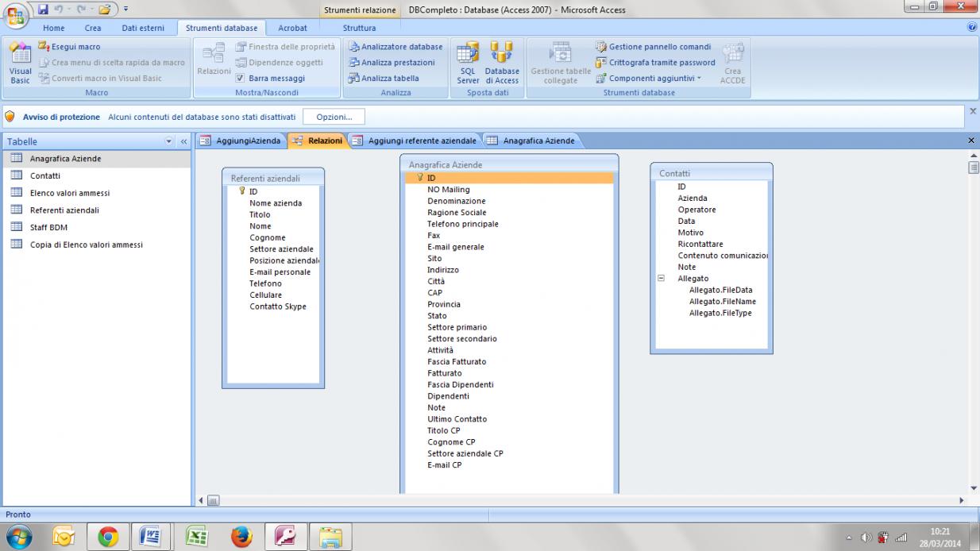Screen dimensions: 980x551
Task: Open the Windows Start menu
Action: coord(17,538)
